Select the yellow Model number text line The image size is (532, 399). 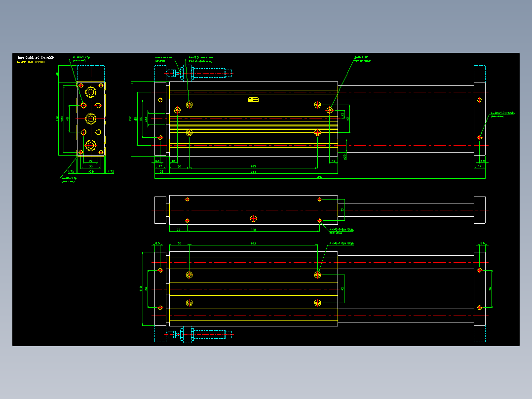point(31,62)
